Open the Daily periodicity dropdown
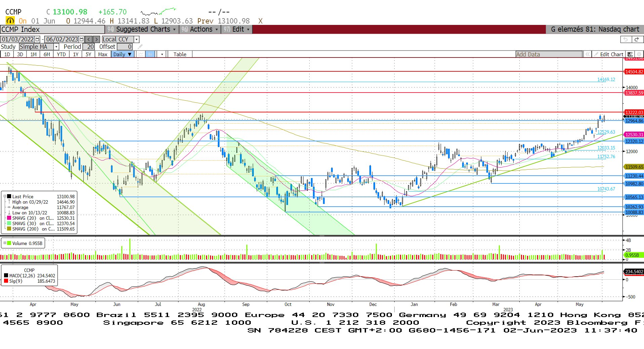Image resolution: width=644 pixels, height=349 pixels. (123, 54)
